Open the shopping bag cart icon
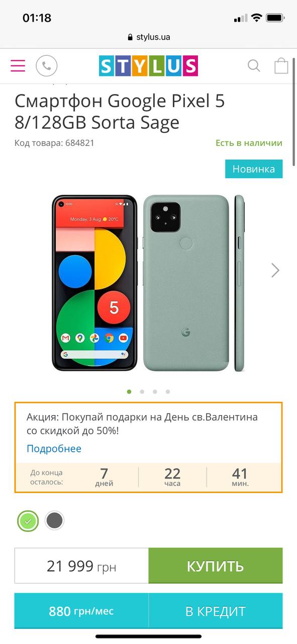Image resolution: width=297 pixels, height=644 pixels. tap(281, 66)
